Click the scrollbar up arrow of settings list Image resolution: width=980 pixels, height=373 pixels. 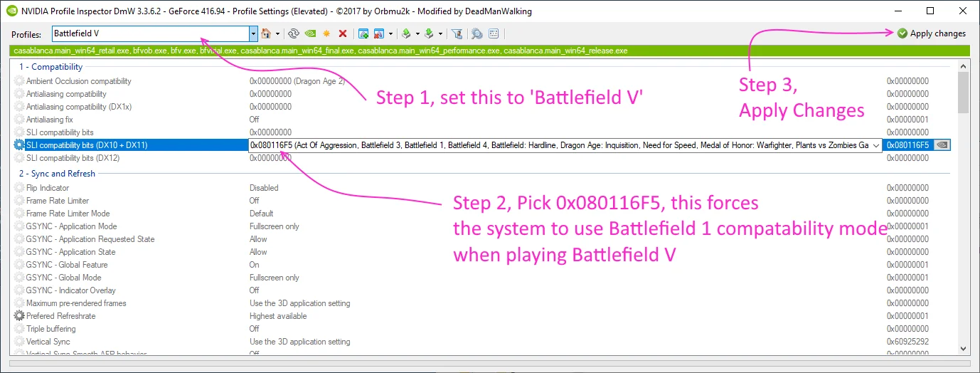coord(964,67)
